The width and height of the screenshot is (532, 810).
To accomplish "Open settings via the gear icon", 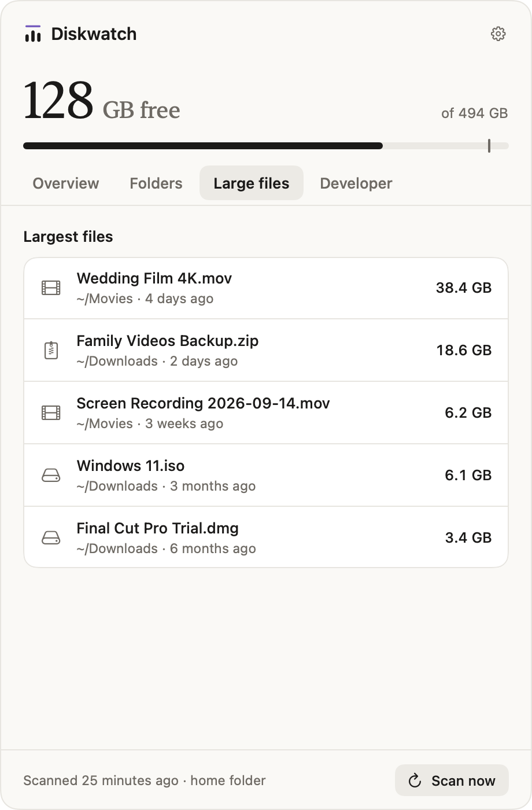I will pyautogui.click(x=498, y=34).
